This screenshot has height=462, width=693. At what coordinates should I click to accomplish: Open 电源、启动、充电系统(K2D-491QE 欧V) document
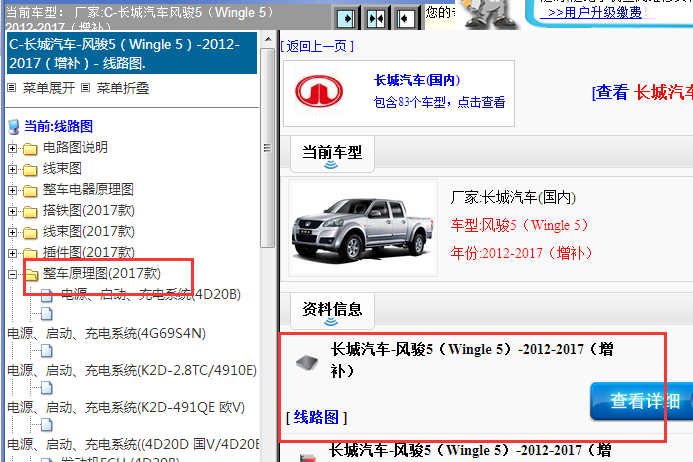pos(126,407)
